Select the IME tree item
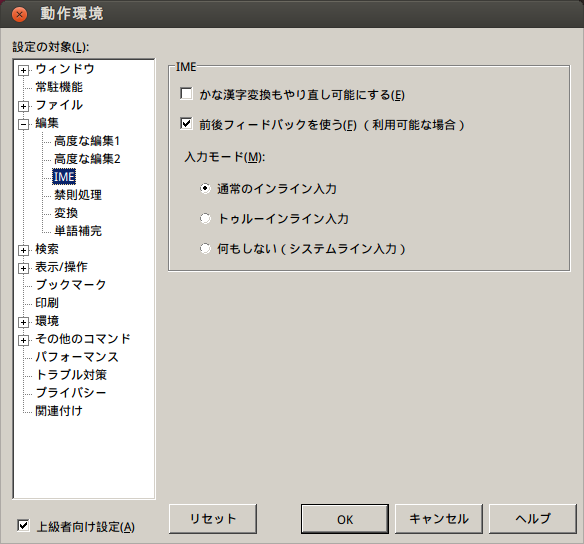 click(x=64, y=177)
